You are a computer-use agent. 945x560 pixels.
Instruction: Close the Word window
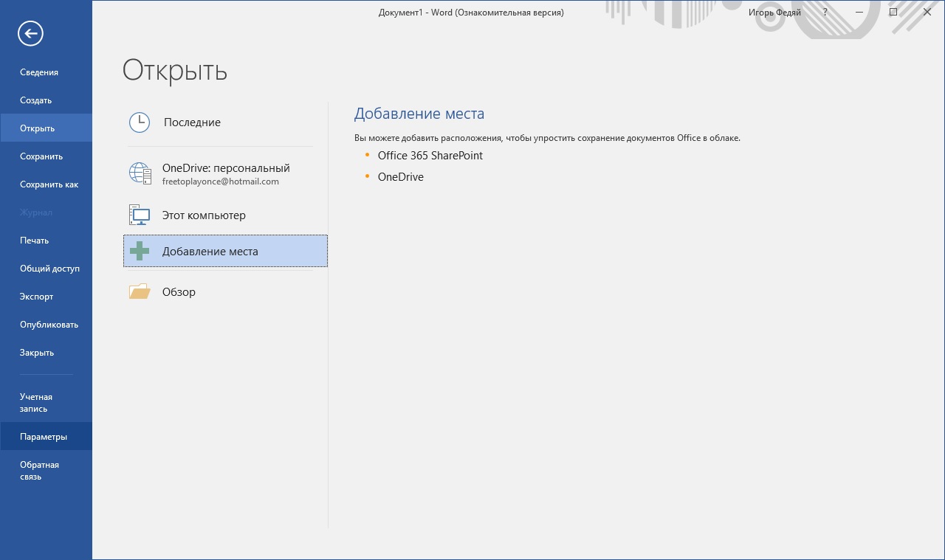click(927, 13)
